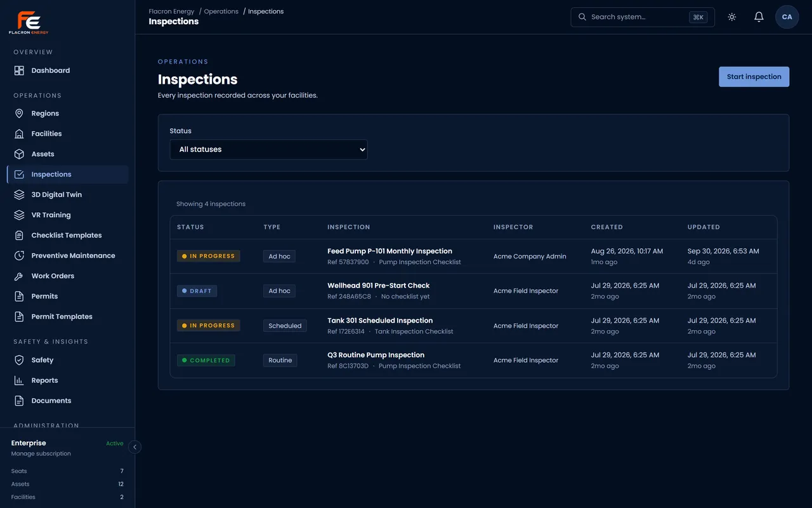The image size is (812, 508).
Task: Click the ⌘K shortcut badge
Action: tap(698, 17)
